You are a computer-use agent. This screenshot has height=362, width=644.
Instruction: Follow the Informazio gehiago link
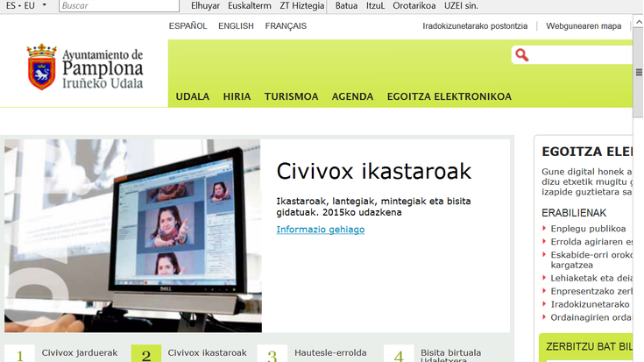point(321,230)
